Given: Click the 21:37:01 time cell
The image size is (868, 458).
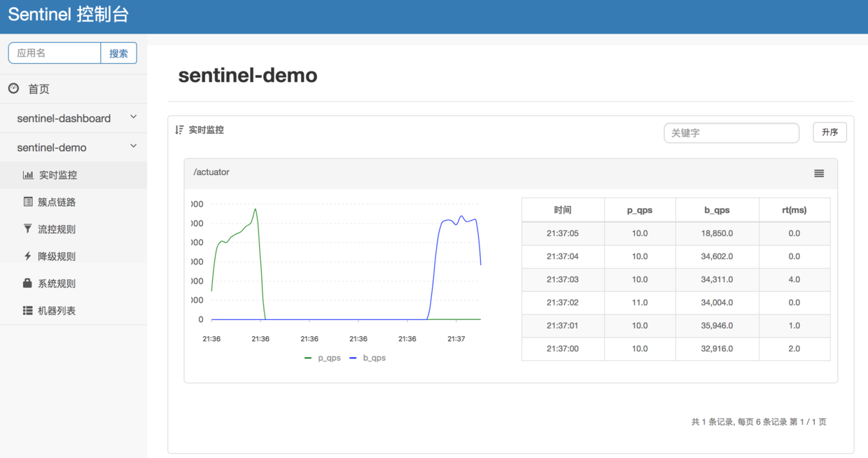Looking at the screenshot, I should (563, 326).
